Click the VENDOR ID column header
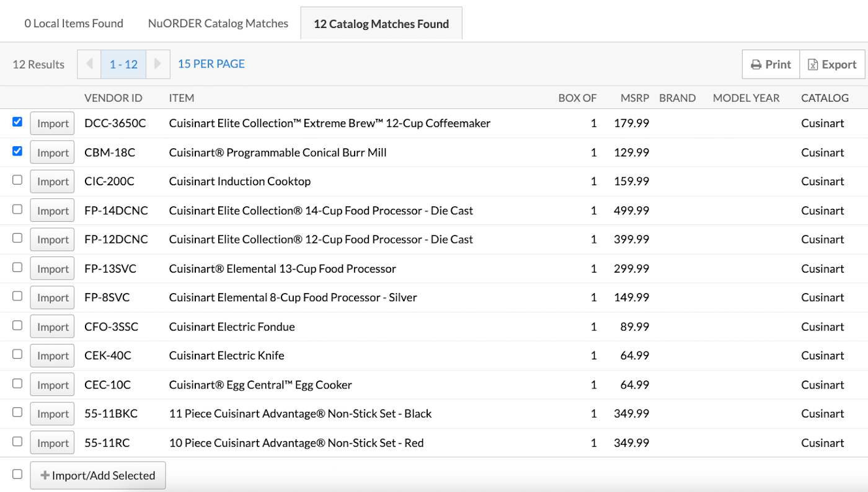Screen dimensions: 868x492 click(x=113, y=97)
